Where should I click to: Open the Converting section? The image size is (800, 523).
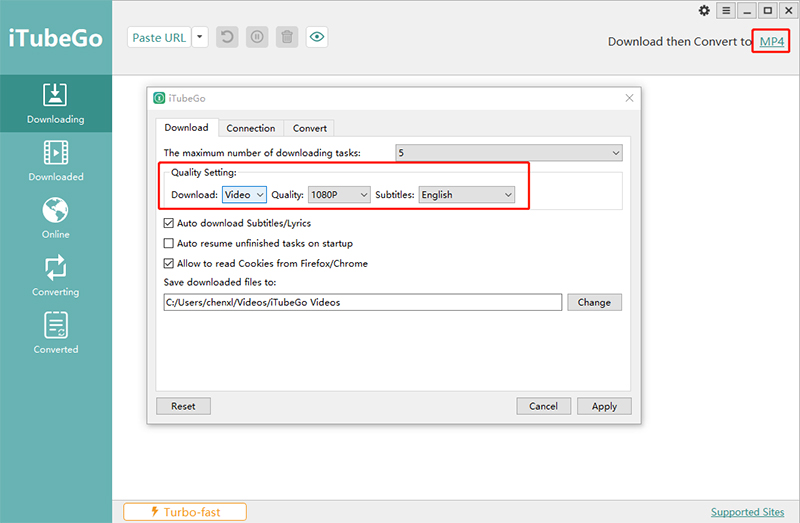[x=56, y=276]
